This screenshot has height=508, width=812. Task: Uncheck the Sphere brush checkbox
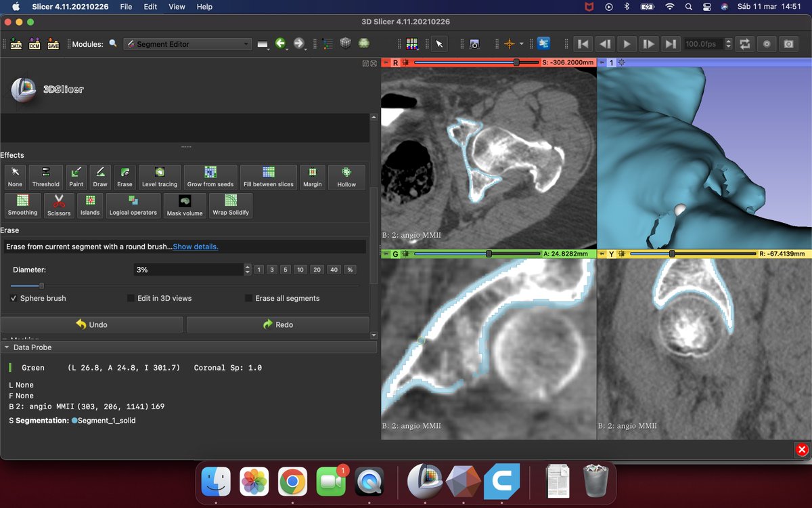[14, 298]
